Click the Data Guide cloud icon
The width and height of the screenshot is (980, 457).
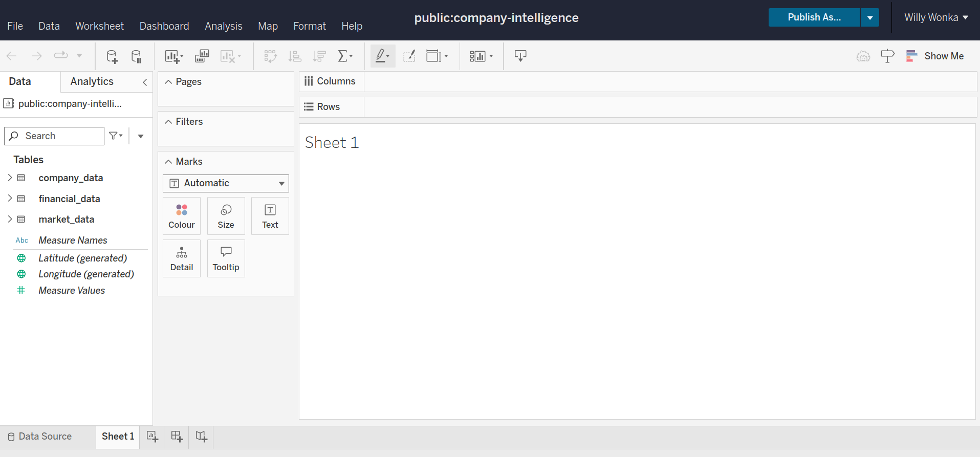863,56
